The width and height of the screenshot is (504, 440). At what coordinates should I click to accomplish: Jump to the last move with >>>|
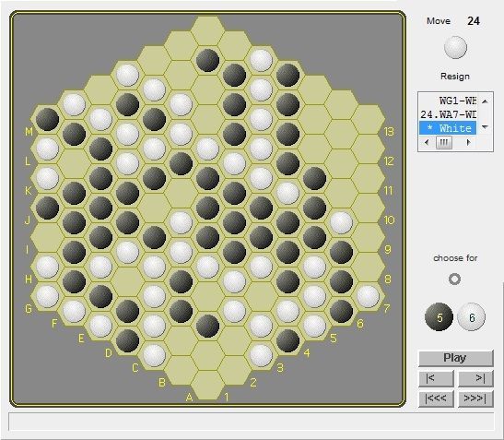475,398
